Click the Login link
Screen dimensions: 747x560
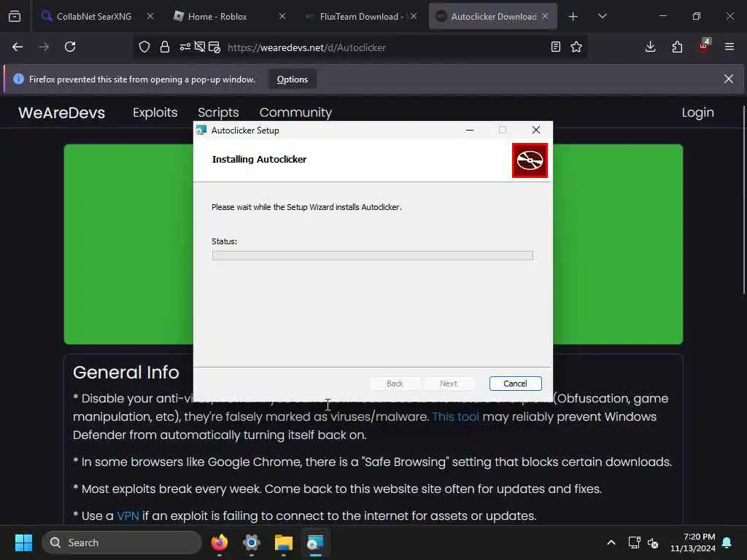pyautogui.click(x=697, y=112)
